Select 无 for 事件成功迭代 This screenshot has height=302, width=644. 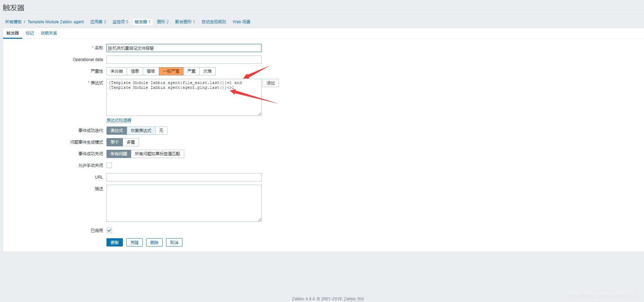point(161,131)
